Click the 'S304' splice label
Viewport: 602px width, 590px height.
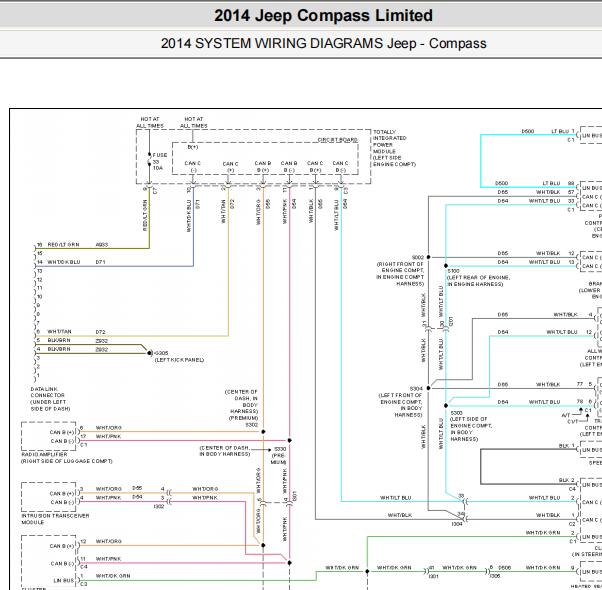click(x=416, y=388)
